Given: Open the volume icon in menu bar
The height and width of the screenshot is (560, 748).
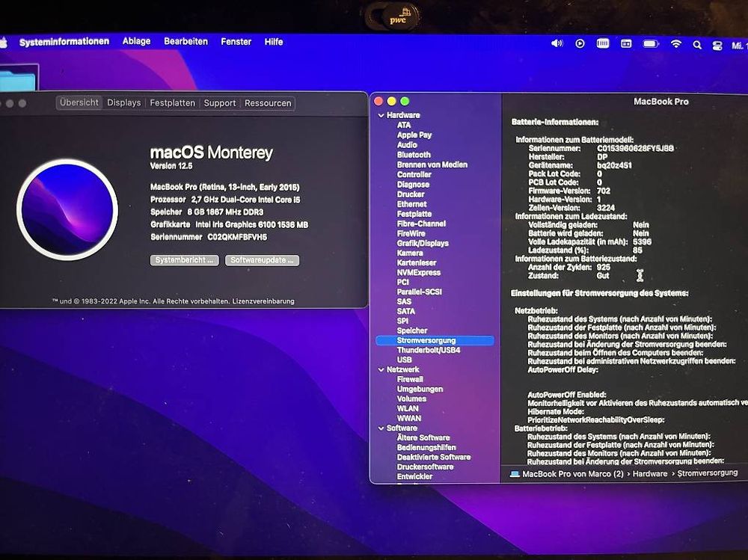Looking at the screenshot, I should (557, 44).
